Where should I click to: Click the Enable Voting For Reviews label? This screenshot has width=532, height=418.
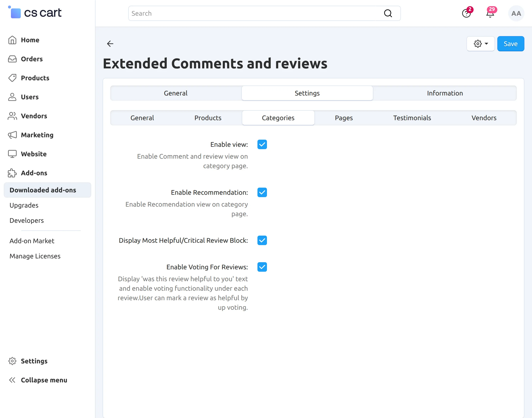click(x=207, y=267)
